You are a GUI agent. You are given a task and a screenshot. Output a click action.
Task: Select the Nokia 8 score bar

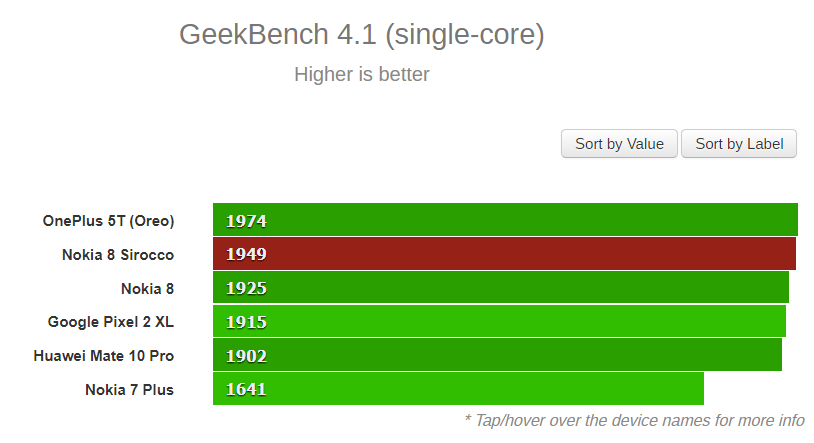[501, 287]
